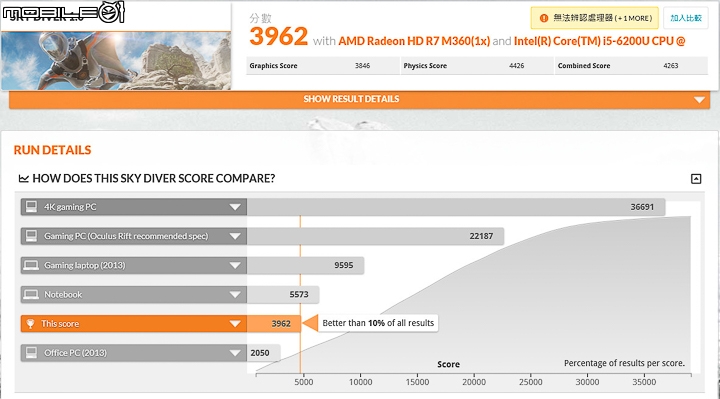This screenshot has height=399, width=720.
Task: Click the Graphics Score 3846 cell
Action: 323,66
